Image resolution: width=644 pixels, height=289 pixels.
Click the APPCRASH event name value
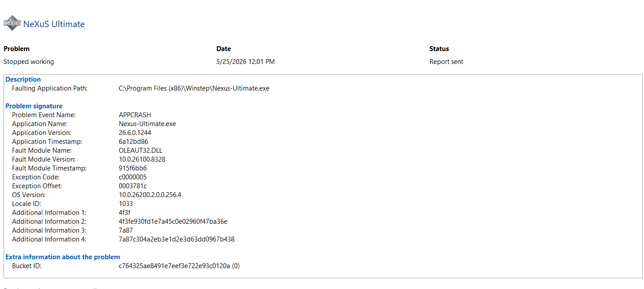click(135, 115)
